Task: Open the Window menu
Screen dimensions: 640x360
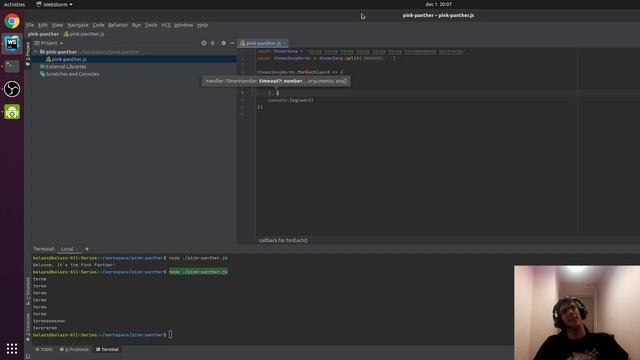Action: tap(183, 25)
